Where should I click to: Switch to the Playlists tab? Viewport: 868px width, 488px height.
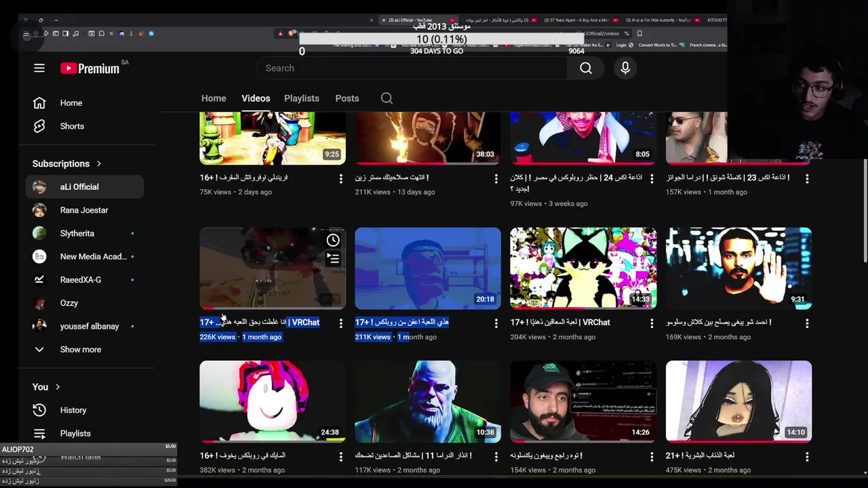pos(302,98)
